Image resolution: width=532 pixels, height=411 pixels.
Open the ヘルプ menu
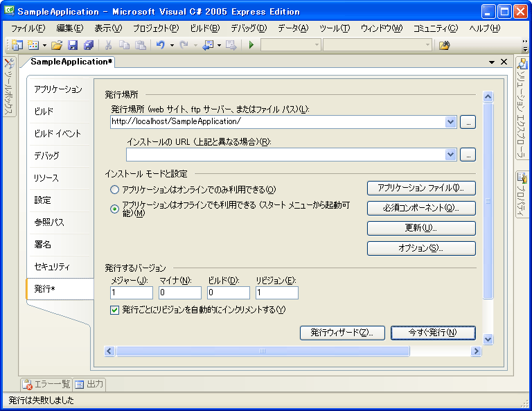[484, 28]
